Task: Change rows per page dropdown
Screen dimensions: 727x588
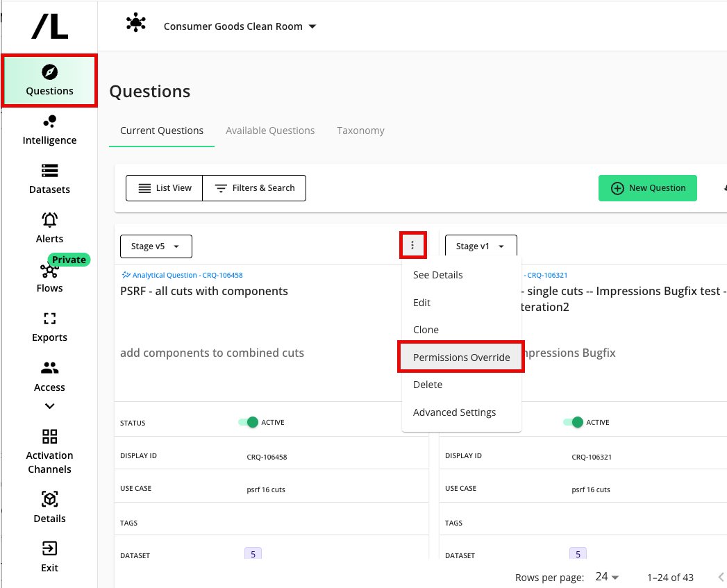Action: coord(607,577)
